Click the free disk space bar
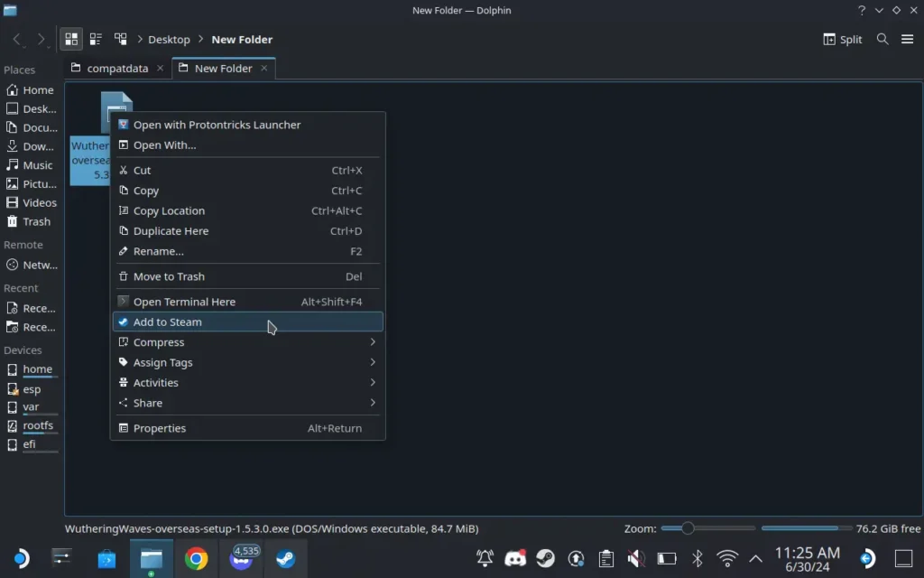 (x=806, y=528)
